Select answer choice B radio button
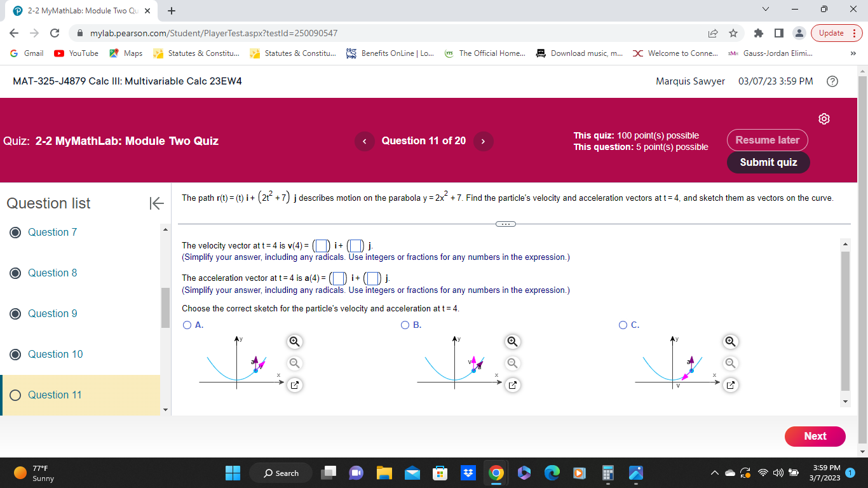The height and width of the screenshot is (488, 868). [405, 325]
